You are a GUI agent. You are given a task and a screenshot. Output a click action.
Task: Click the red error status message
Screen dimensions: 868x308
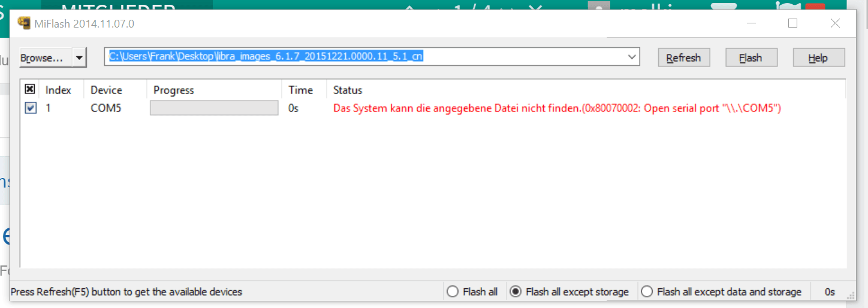(557, 108)
